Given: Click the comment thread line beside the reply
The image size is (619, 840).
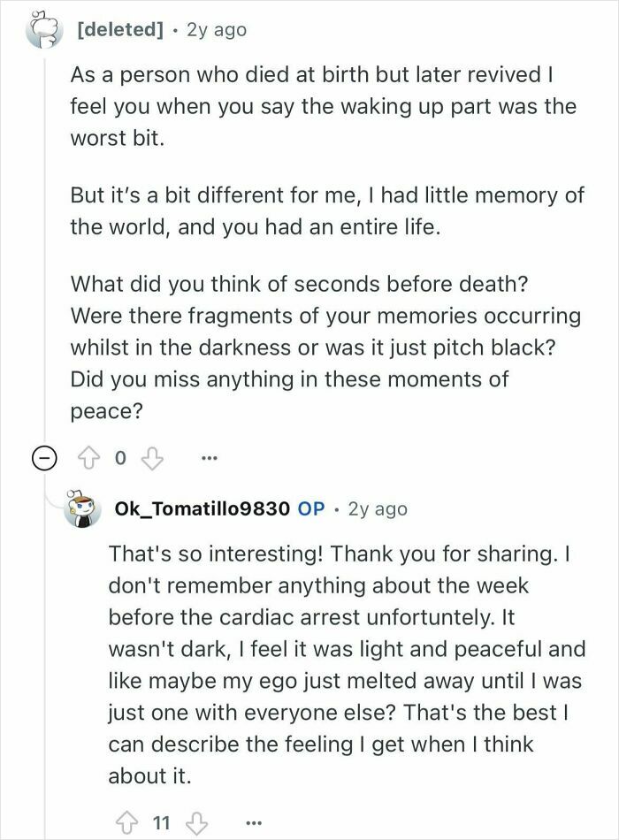Looking at the screenshot, I should pos(43,663).
